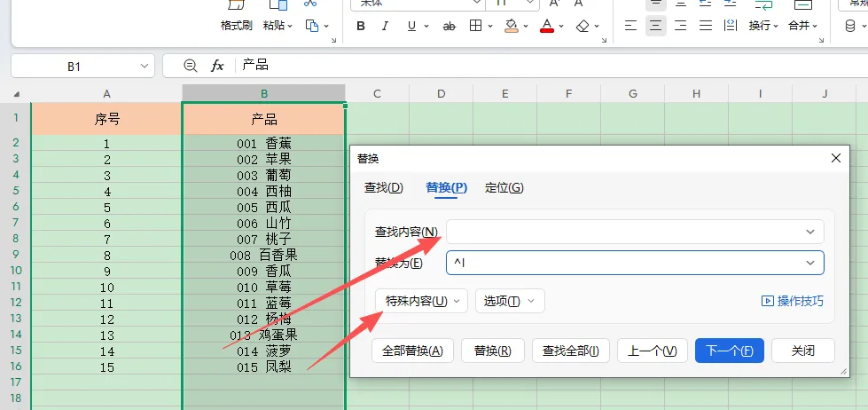
Task: Select row 17 header
Action: (x=15, y=382)
